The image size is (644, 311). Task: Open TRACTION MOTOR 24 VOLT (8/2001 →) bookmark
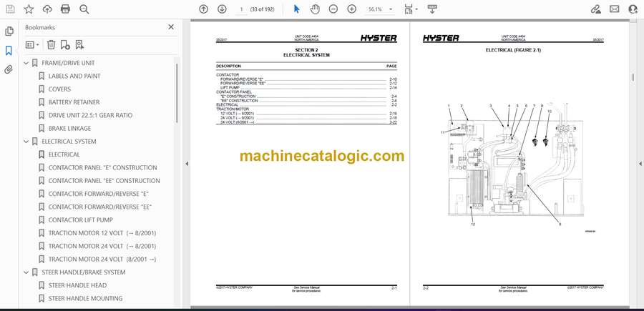coord(102,260)
